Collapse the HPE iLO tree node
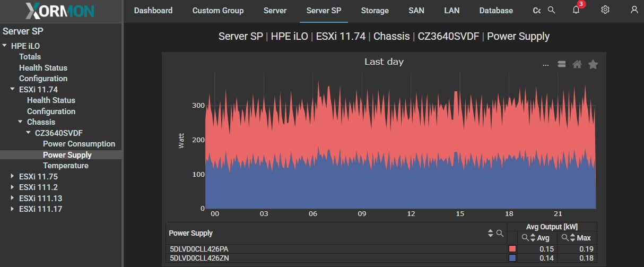Viewport: 644px width, 267px height. [5, 46]
